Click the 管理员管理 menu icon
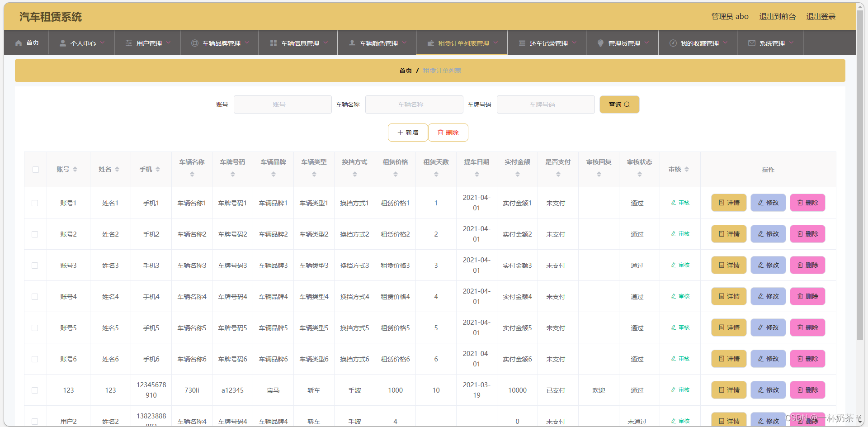This screenshot has height=427, width=868. 601,43
